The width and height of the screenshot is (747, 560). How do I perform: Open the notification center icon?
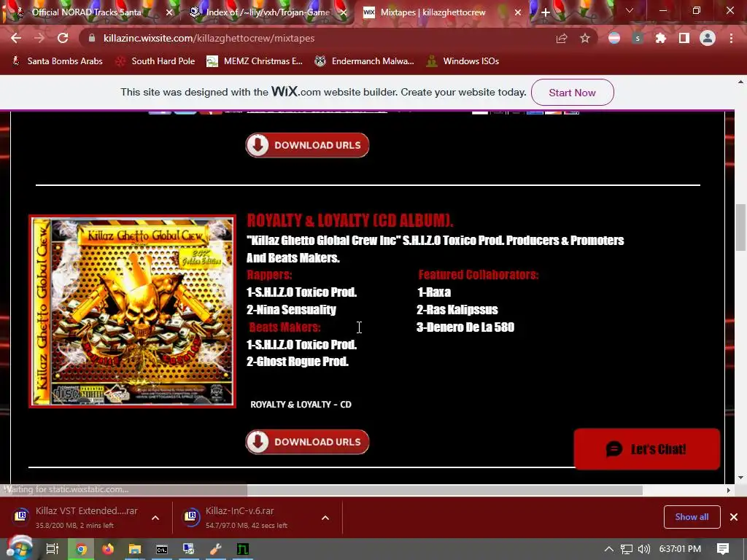[x=723, y=549]
